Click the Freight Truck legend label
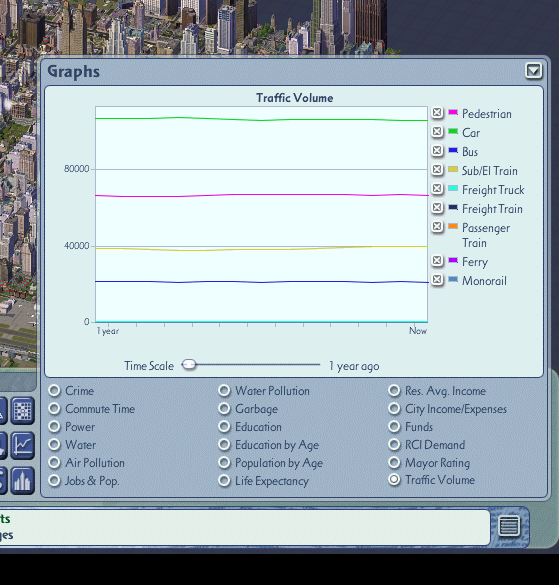This screenshot has width=559, height=585. point(493,190)
